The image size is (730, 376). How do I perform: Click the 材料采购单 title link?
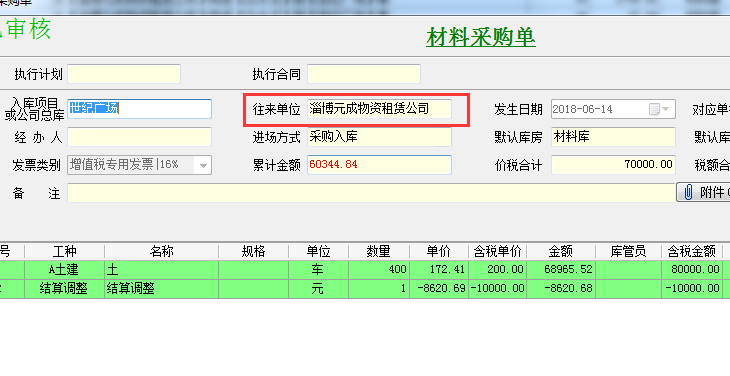point(480,37)
